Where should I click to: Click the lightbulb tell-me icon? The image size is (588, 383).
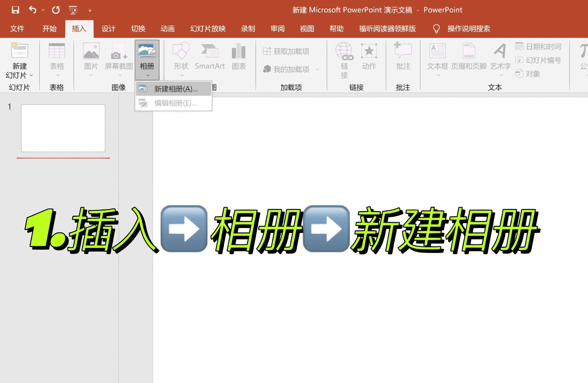coord(436,29)
